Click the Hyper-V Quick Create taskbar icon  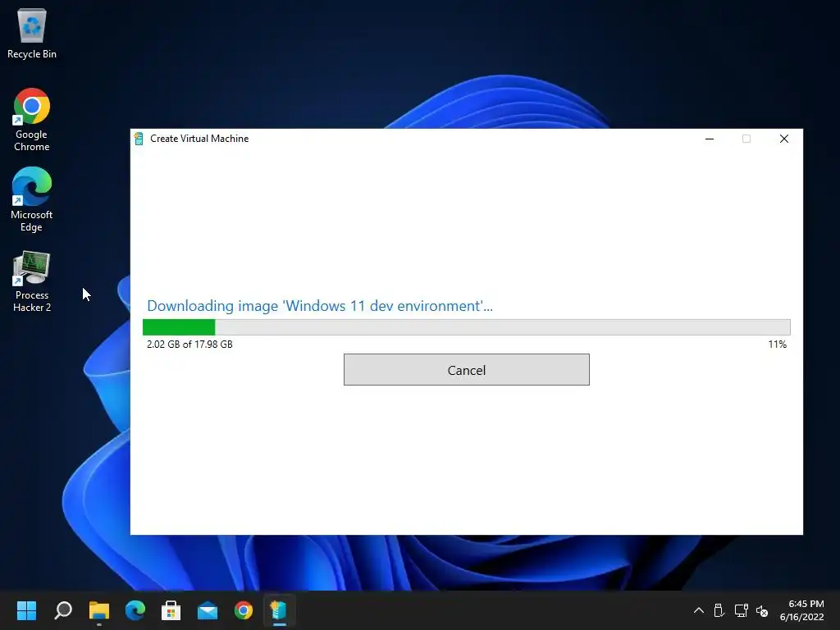point(279,610)
